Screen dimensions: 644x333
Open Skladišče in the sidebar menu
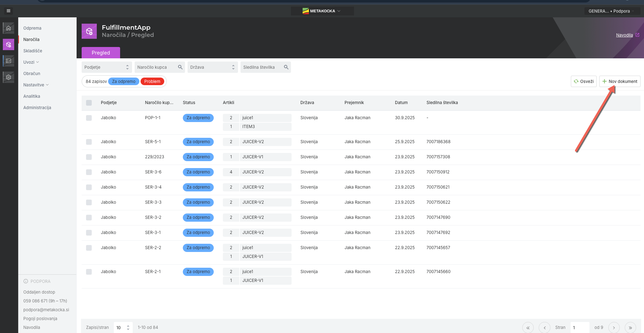[x=33, y=51]
